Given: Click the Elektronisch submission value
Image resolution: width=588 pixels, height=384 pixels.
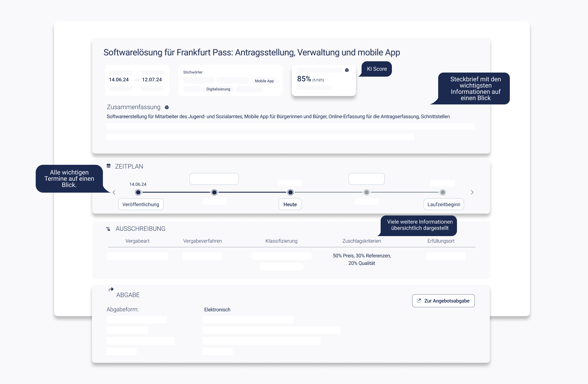Looking at the screenshot, I should pyautogui.click(x=217, y=310).
